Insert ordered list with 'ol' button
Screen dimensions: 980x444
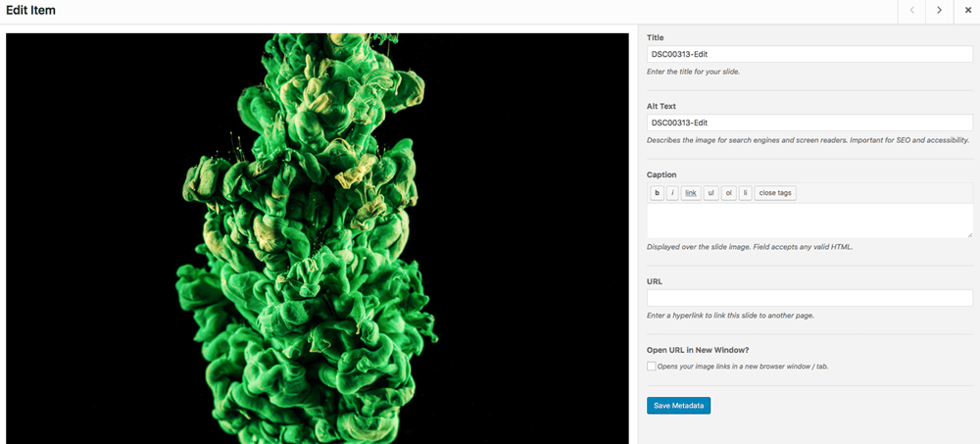[728, 193]
